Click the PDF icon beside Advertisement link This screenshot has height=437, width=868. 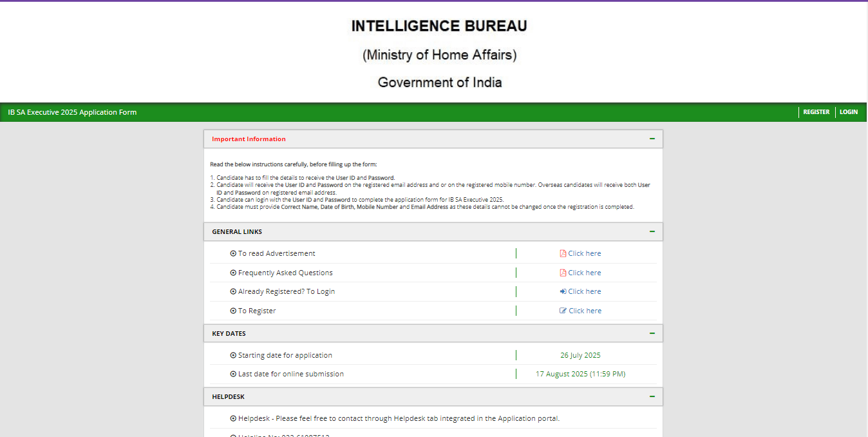(563, 253)
